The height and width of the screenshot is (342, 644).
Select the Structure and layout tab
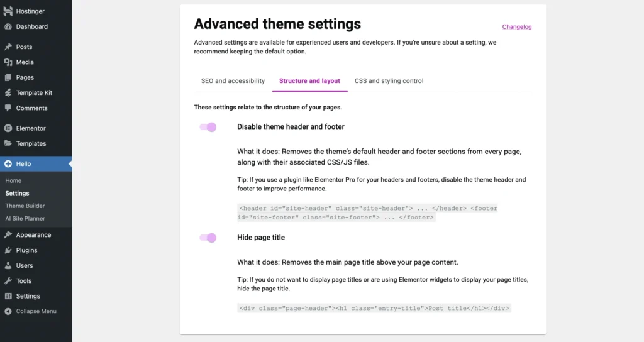[x=309, y=81]
